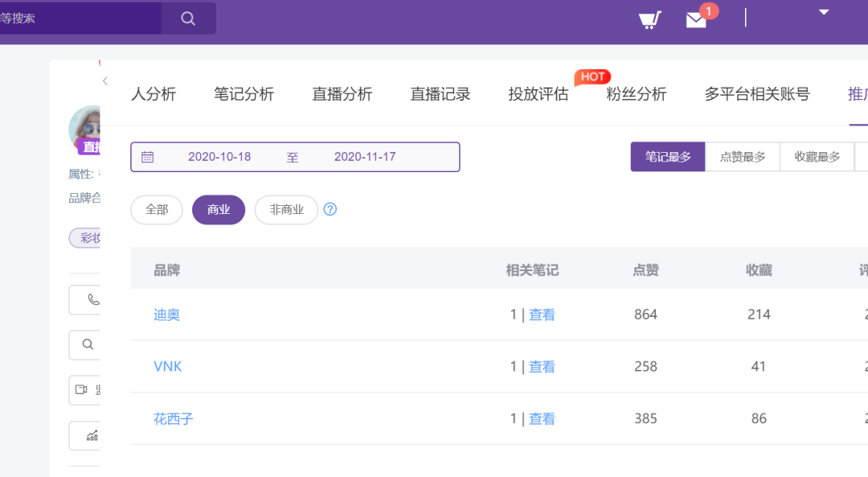Click the HOT badge on 投放评估
868x477 pixels.
point(593,76)
